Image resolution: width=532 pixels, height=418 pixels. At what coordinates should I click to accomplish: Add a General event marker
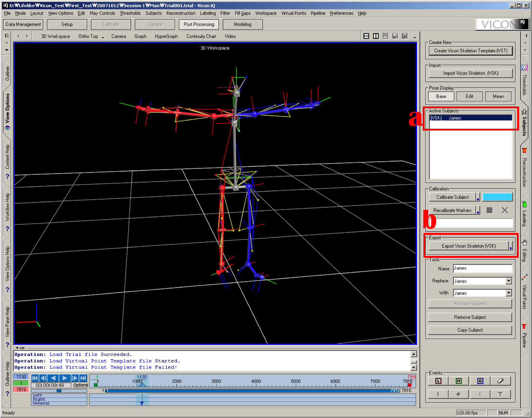pyautogui.click(x=480, y=381)
